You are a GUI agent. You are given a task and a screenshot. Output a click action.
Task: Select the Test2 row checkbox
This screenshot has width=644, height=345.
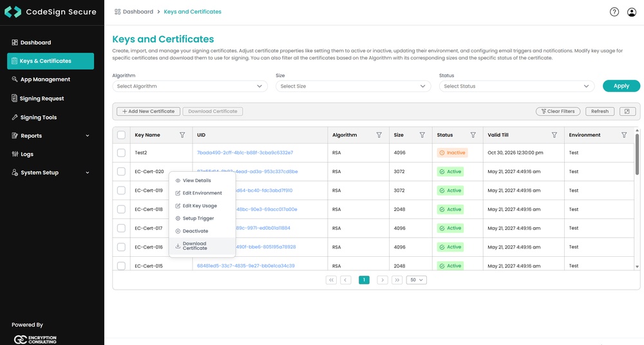coord(121,153)
